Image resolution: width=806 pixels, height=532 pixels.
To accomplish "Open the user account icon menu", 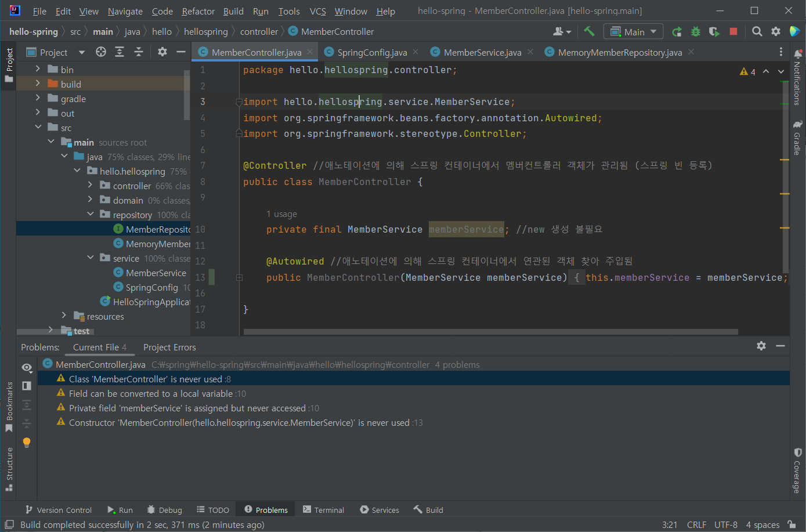I will [562, 31].
